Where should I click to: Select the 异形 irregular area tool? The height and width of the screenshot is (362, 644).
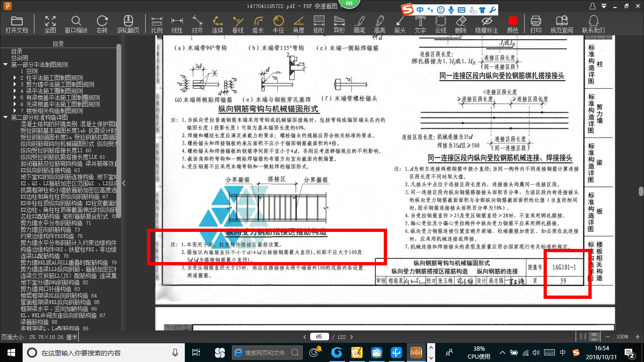click(x=339, y=25)
